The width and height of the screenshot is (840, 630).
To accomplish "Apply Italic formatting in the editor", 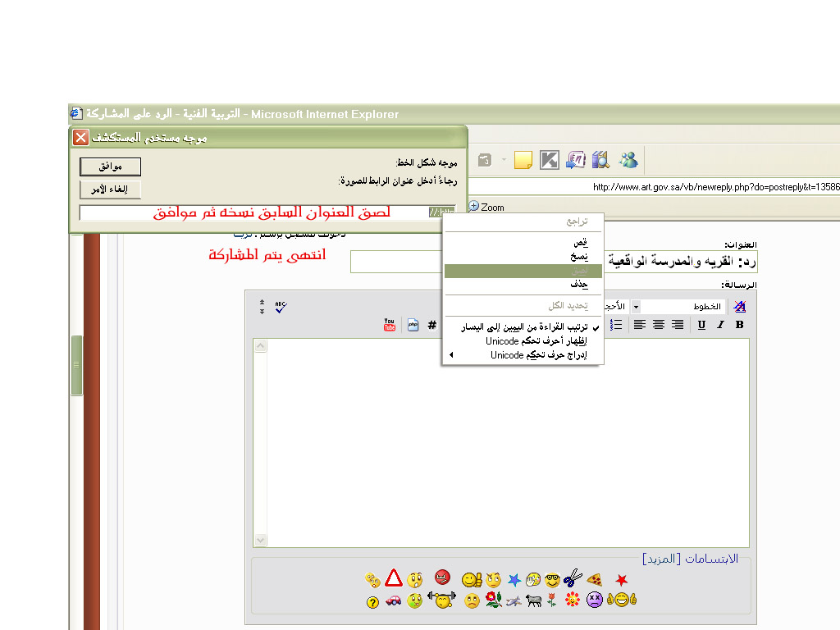I will click(720, 325).
